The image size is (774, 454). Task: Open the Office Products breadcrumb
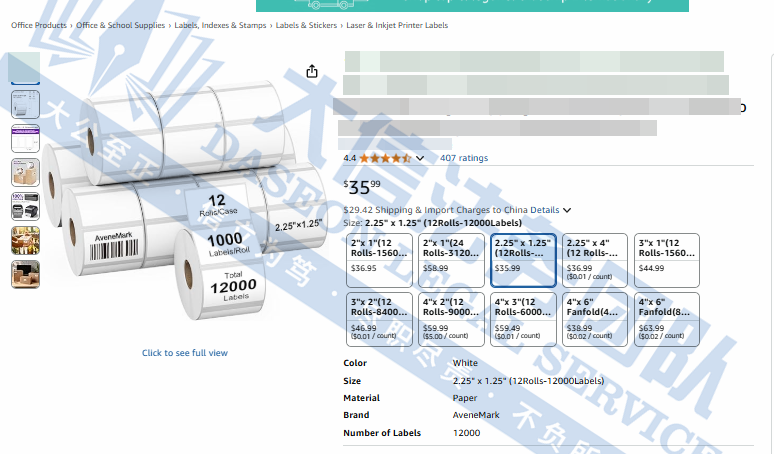click(x=38, y=25)
